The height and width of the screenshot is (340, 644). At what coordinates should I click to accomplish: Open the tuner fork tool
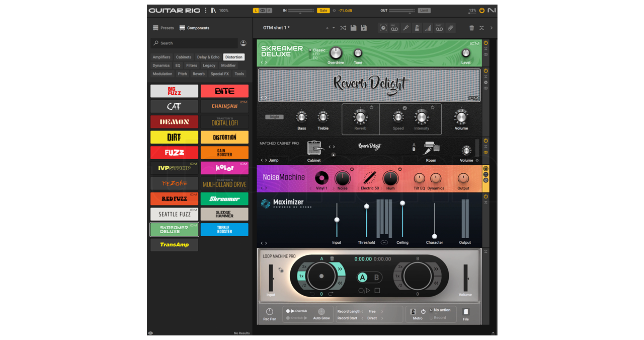coord(406,28)
